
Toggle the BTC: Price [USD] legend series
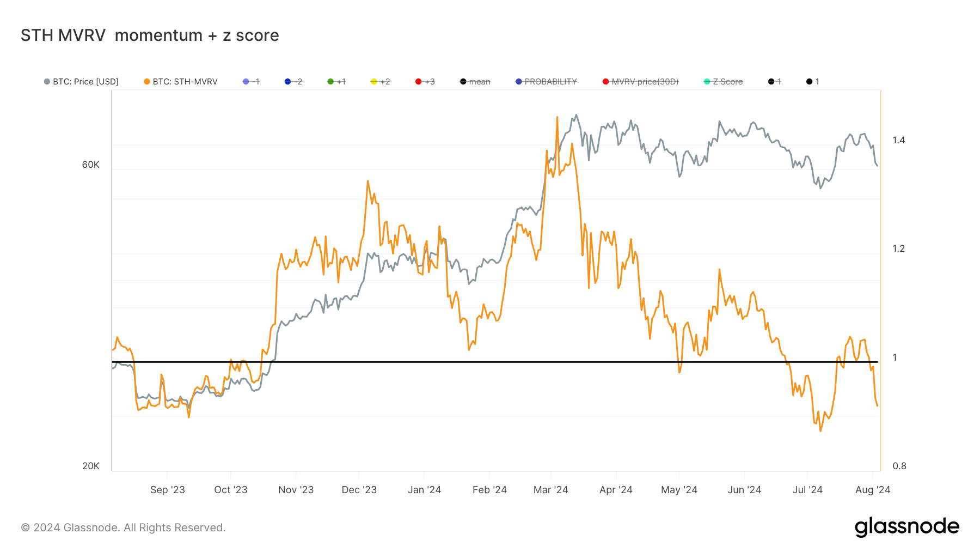pos(81,82)
